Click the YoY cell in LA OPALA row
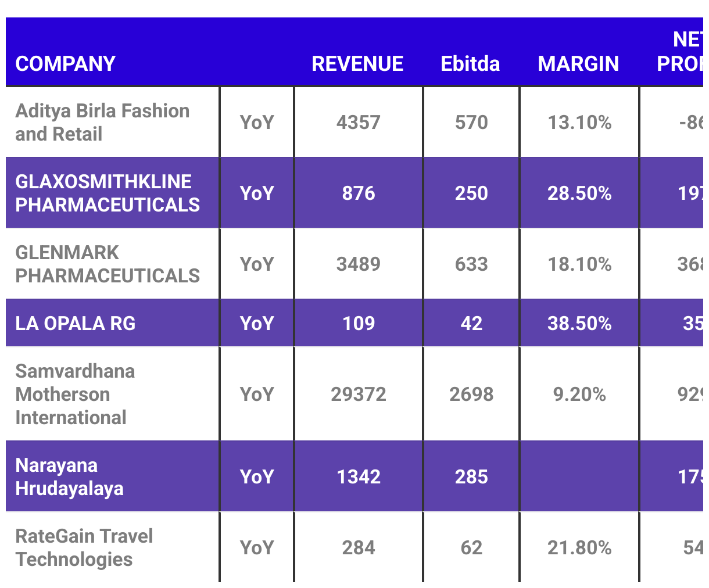 (257, 324)
